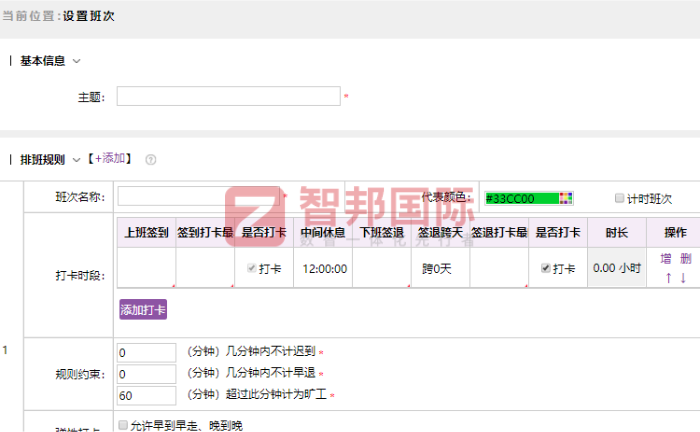Collapse the 基本信息 section
This screenshot has width=700, height=432.
[x=75, y=61]
